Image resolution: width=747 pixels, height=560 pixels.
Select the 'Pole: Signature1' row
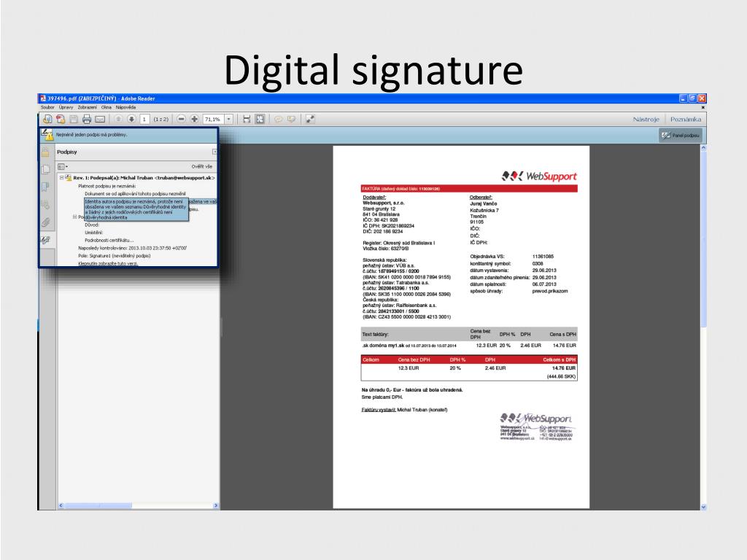click(x=115, y=256)
